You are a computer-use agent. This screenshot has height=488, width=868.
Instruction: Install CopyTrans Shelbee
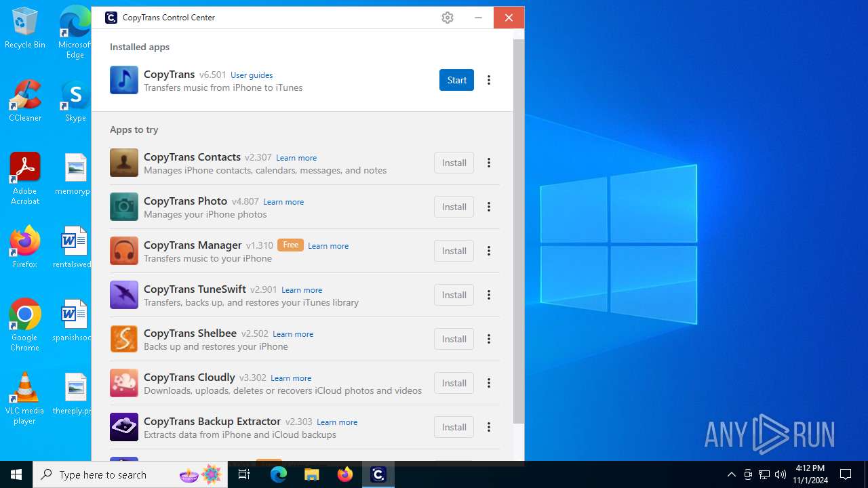click(x=454, y=339)
